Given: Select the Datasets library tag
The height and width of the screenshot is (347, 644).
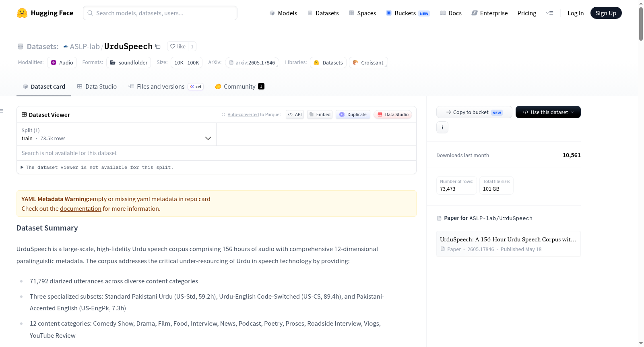Looking at the screenshot, I should 328,62.
